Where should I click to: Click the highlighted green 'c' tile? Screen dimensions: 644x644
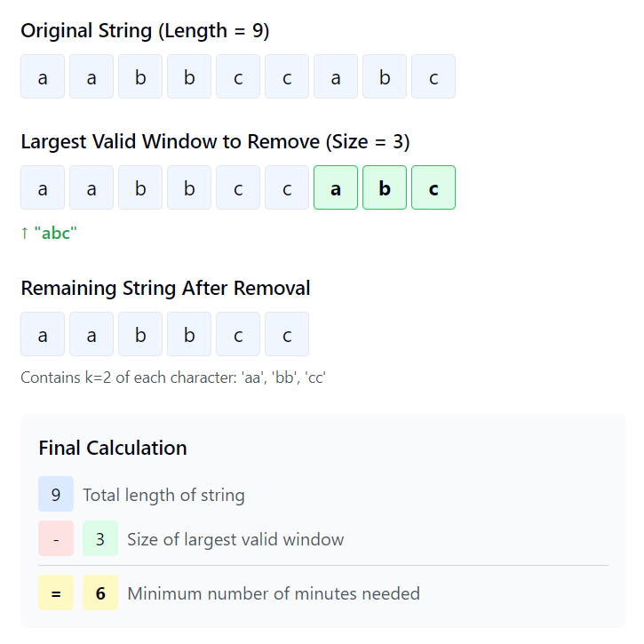[433, 187]
